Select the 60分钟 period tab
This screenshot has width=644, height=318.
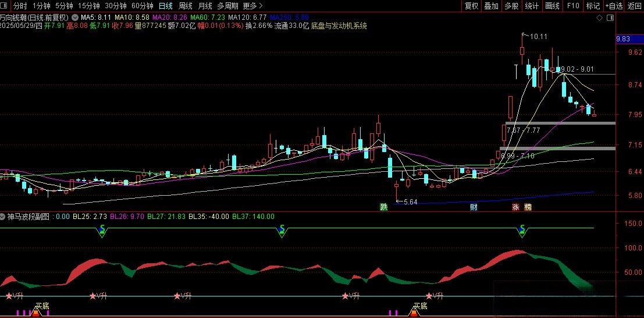coord(143,6)
